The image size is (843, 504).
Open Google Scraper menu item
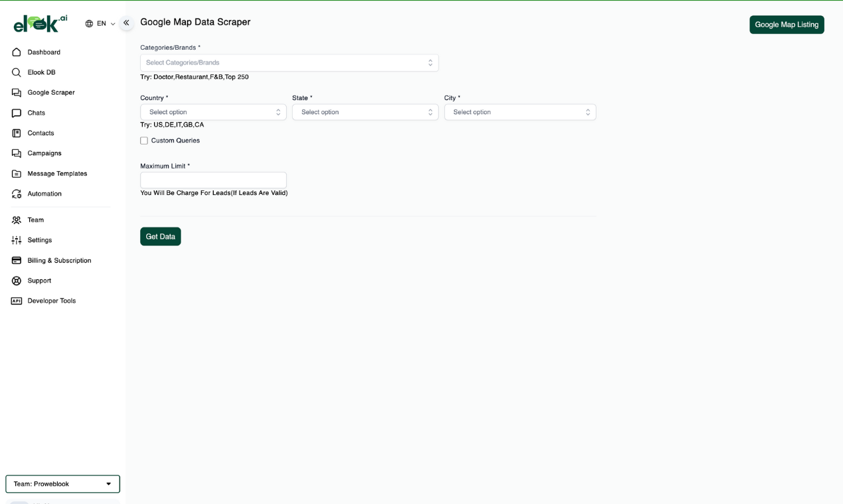tap(51, 93)
